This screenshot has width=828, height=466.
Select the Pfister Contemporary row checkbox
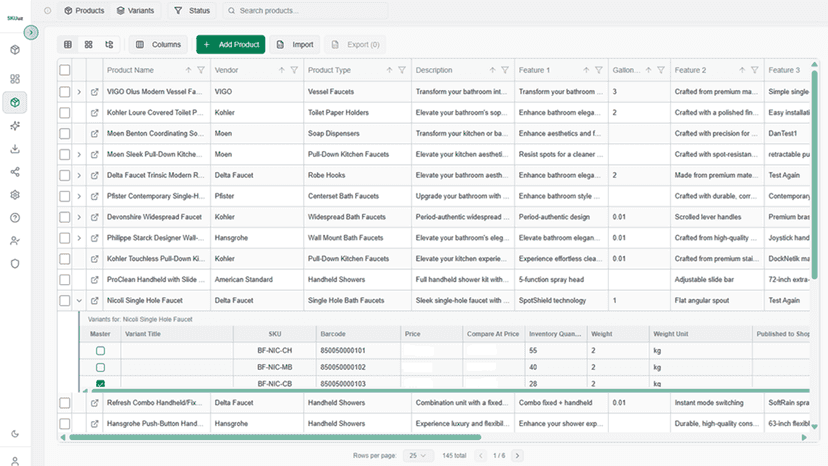64,196
